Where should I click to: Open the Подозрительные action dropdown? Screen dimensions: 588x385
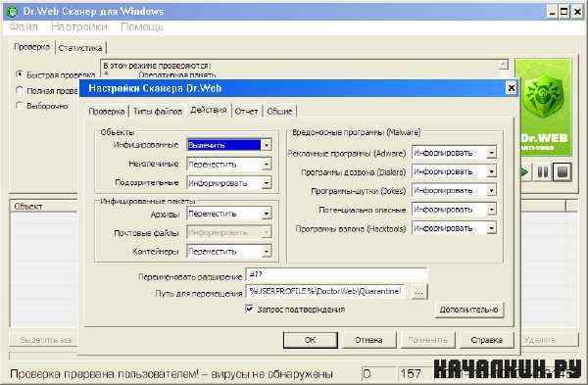266,183
